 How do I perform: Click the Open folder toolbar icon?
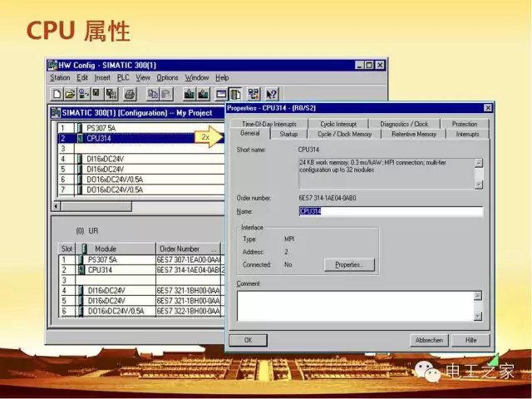pyautogui.click(x=70, y=94)
